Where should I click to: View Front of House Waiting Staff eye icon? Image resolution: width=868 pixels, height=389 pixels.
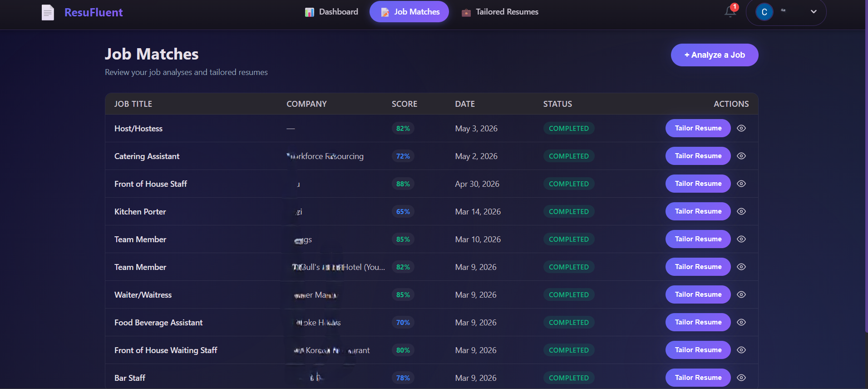(741, 350)
